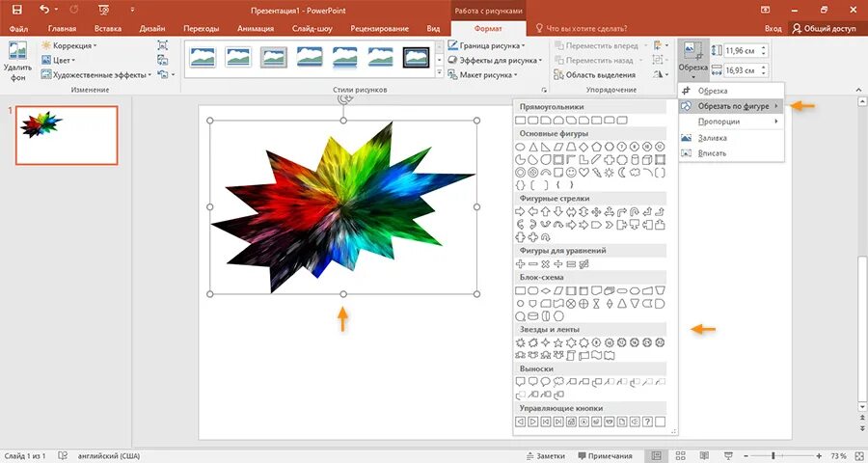Choose the Isosceles Triangle shape
The width and height of the screenshot is (868, 463).
533,147
